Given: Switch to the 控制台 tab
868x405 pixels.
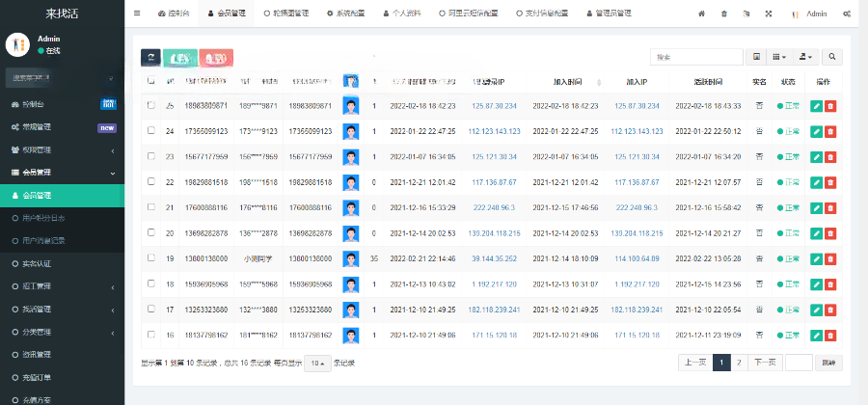Looking at the screenshot, I should click(174, 13).
